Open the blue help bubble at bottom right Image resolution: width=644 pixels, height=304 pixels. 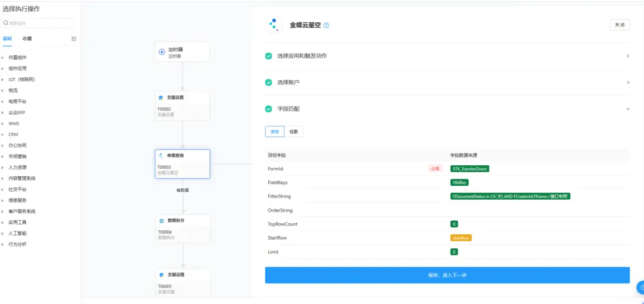click(640, 288)
